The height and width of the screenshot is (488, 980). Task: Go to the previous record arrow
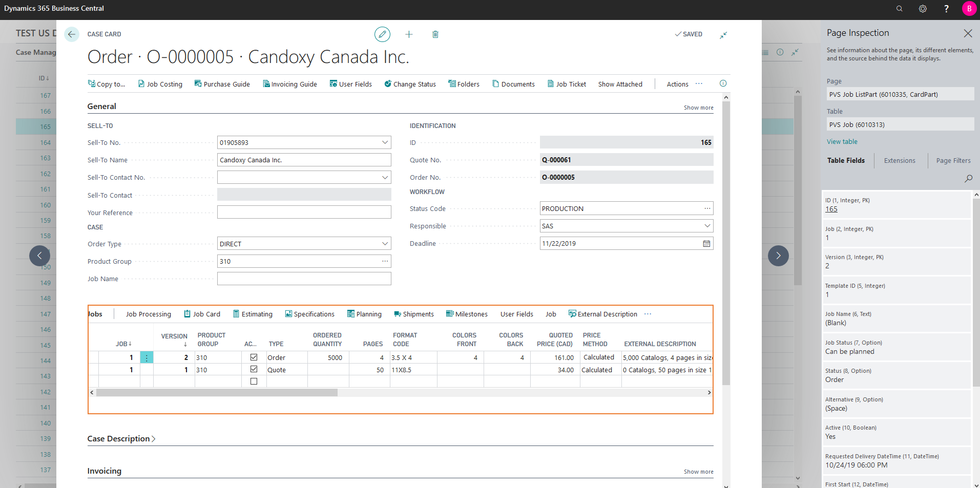[x=39, y=256]
